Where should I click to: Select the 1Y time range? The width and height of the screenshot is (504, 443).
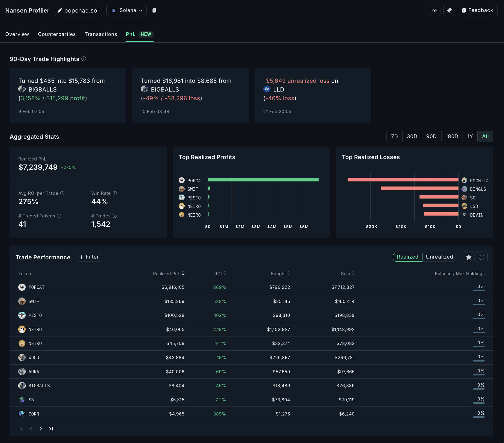tap(470, 136)
